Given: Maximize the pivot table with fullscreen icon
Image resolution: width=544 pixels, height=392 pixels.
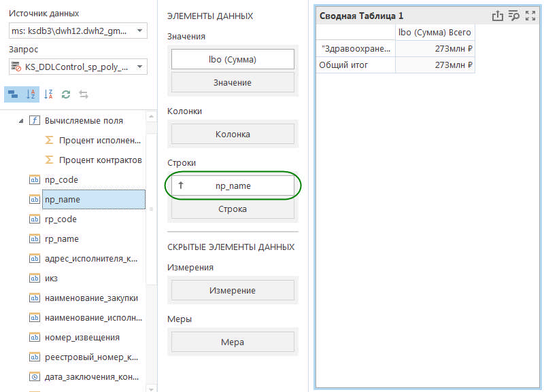Looking at the screenshot, I should click(x=530, y=16).
